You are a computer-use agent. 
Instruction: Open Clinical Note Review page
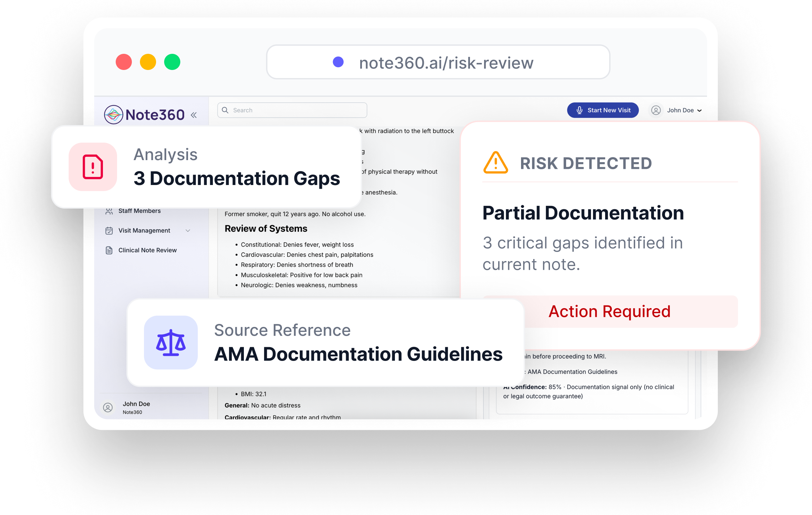pyautogui.click(x=147, y=250)
